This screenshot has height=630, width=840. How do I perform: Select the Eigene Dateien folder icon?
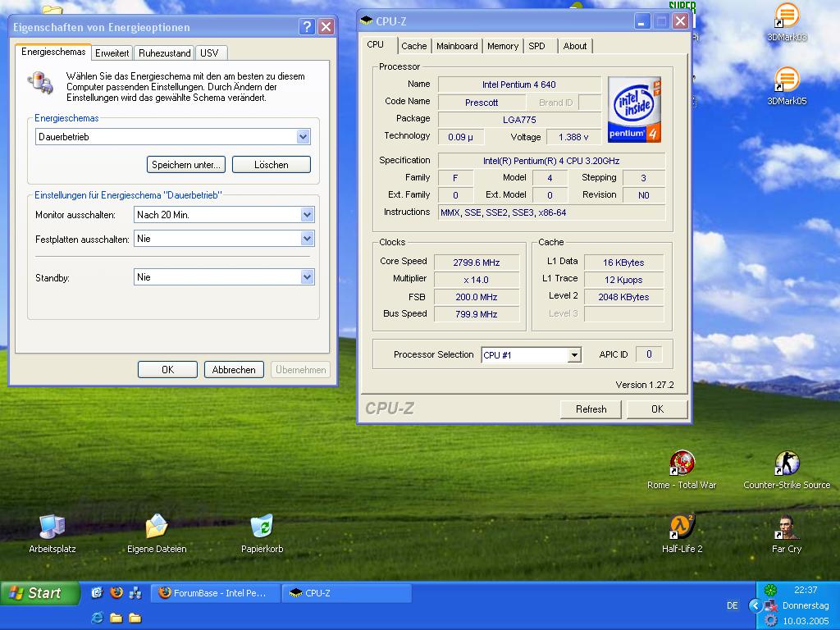(x=157, y=533)
